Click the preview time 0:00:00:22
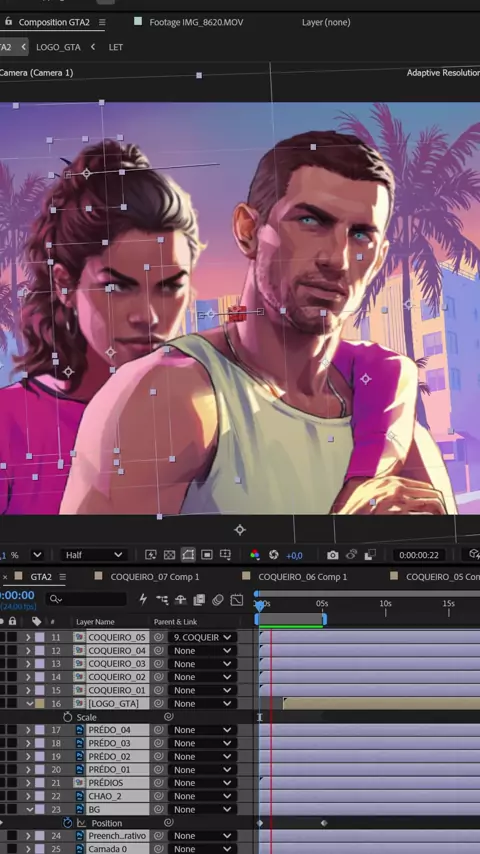This screenshot has width=480, height=854. 419,555
